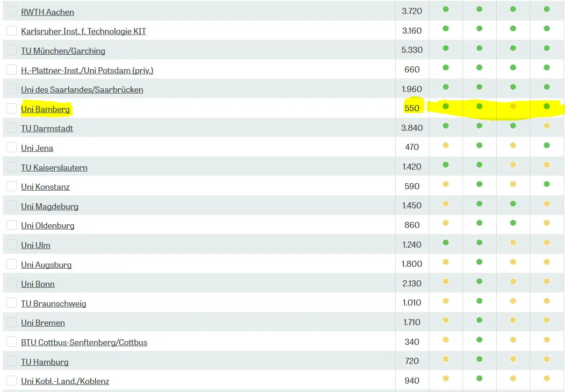Open the TU München/Garching link

[x=63, y=50]
